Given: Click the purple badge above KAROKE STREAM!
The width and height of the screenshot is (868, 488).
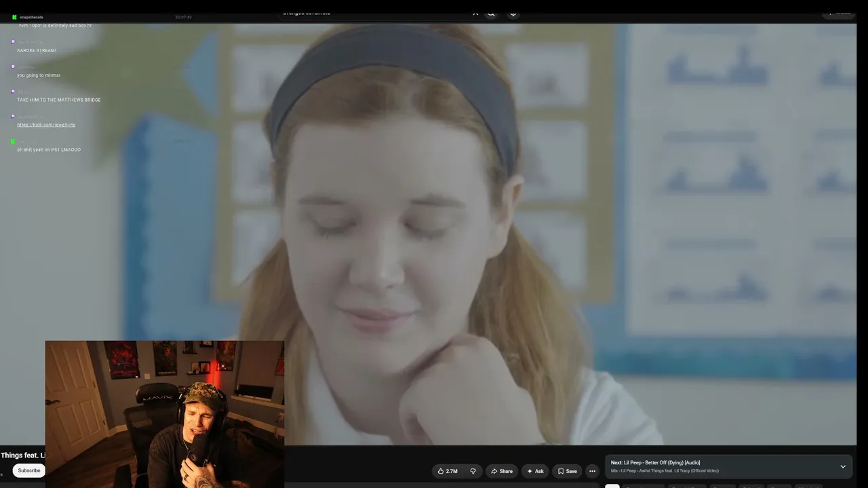Looking at the screenshot, I should (x=13, y=42).
